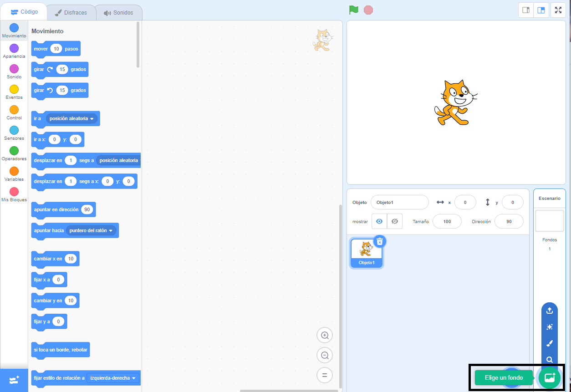The width and height of the screenshot is (571, 392).
Task: Click the surprise sprite icon
Action: 549,327
